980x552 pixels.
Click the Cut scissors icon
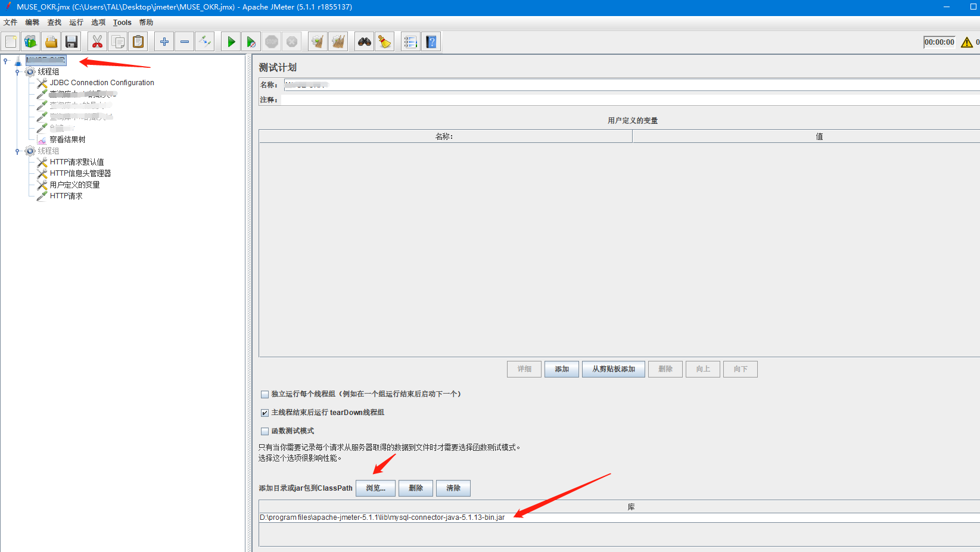coord(97,42)
